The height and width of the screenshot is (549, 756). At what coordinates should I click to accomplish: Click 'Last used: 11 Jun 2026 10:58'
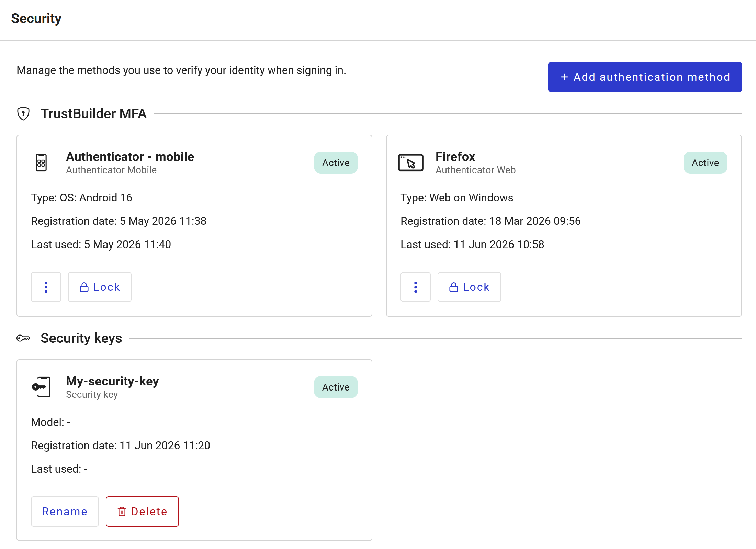pos(473,244)
